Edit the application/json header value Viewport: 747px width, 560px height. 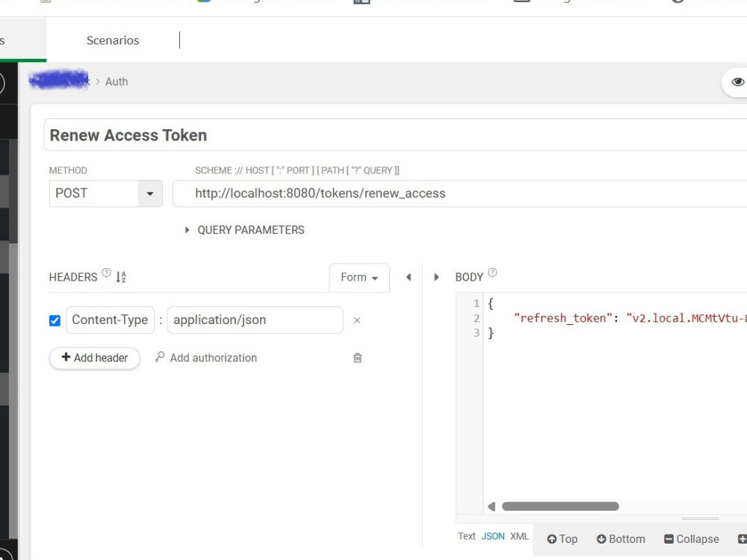pos(255,320)
